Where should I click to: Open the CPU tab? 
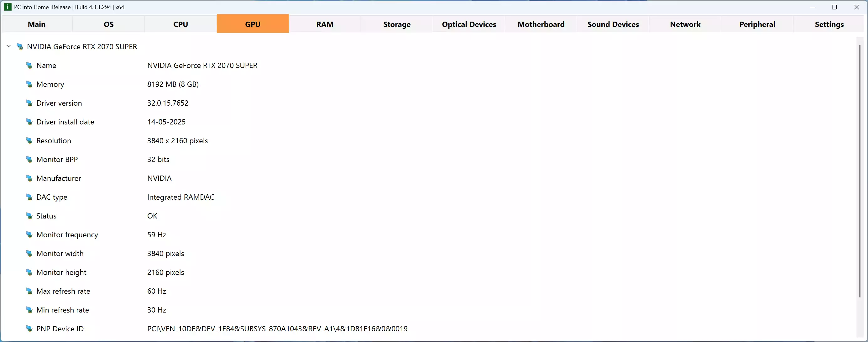pos(180,24)
